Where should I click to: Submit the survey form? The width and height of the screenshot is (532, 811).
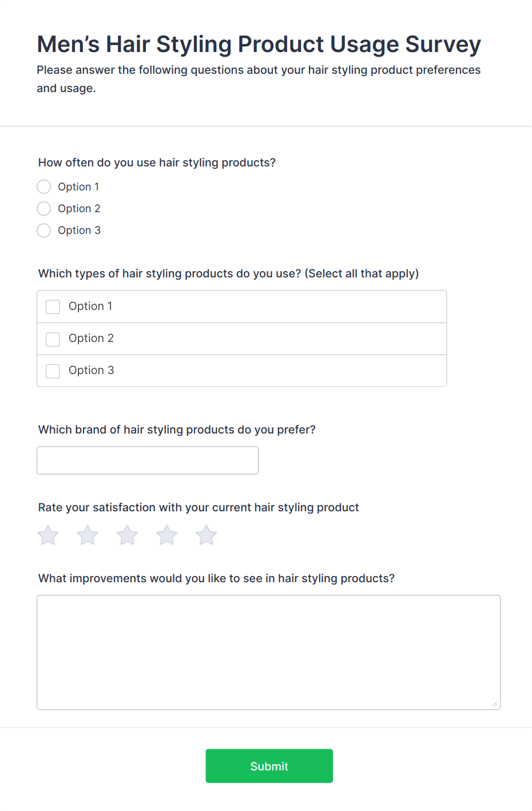tap(269, 766)
